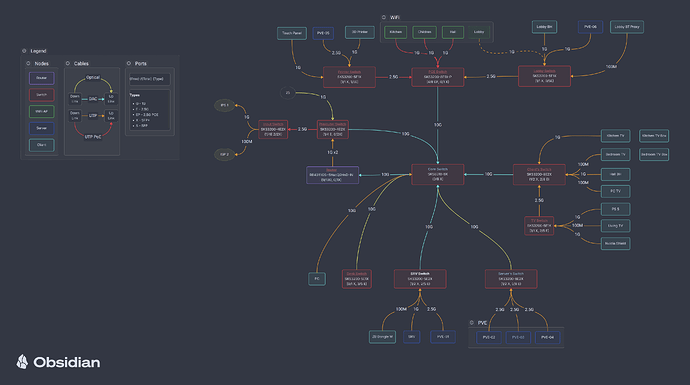Open the Printer Switch link
The width and height of the screenshot is (690, 385).
coord(349,72)
